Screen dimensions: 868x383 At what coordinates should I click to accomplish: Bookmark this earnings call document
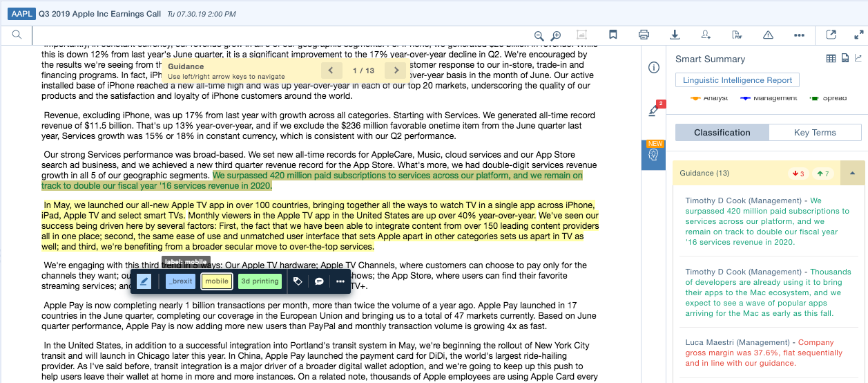[x=613, y=35]
